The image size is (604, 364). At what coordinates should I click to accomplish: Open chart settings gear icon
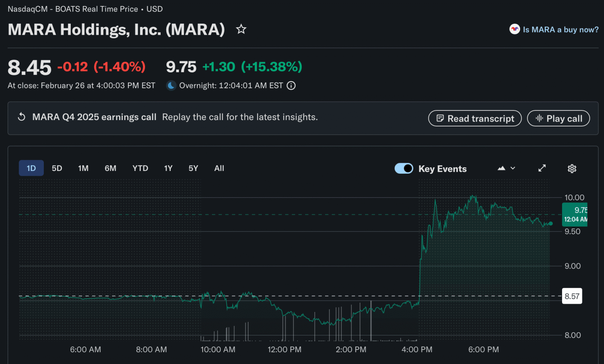572,169
